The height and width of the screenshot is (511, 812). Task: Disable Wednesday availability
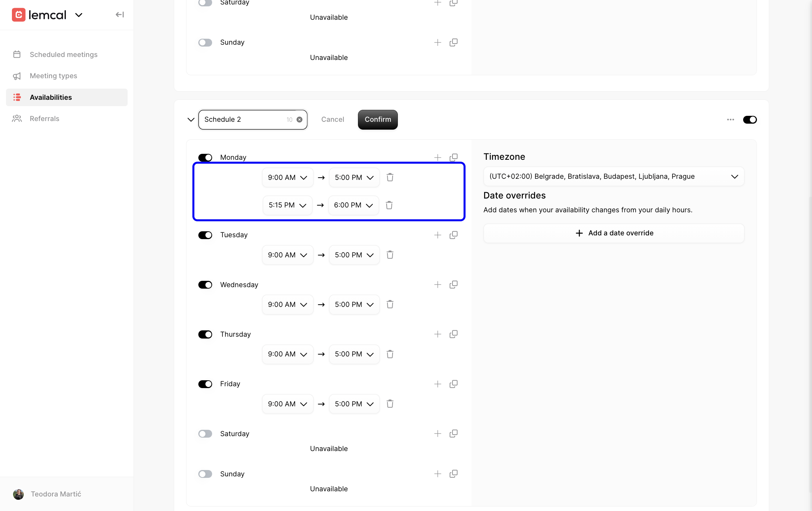pyautogui.click(x=205, y=285)
